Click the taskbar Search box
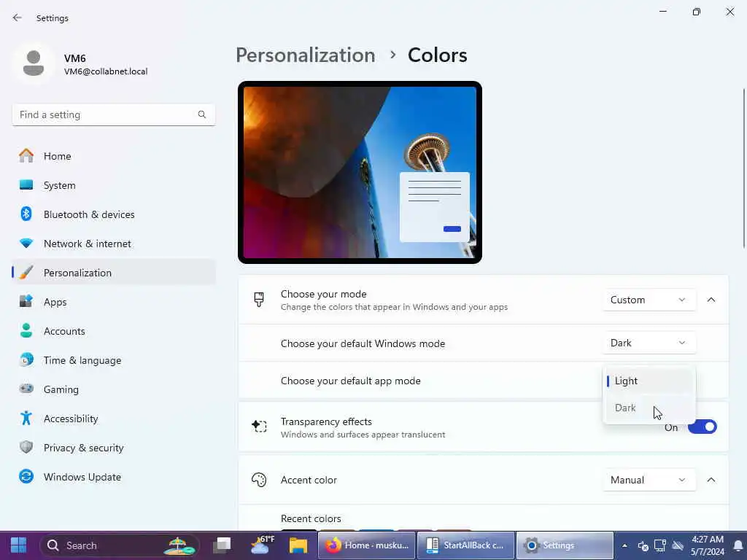This screenshot has height=560, width=747. [x=120, y=545]
